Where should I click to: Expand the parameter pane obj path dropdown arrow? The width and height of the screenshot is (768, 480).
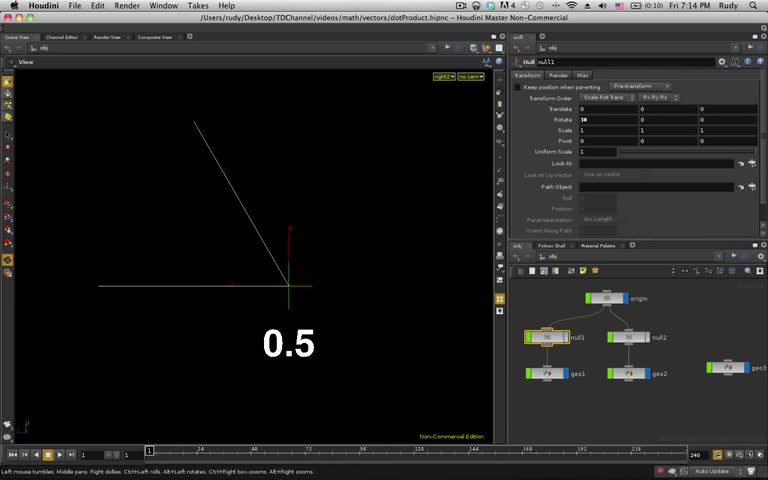coord(735,48)
